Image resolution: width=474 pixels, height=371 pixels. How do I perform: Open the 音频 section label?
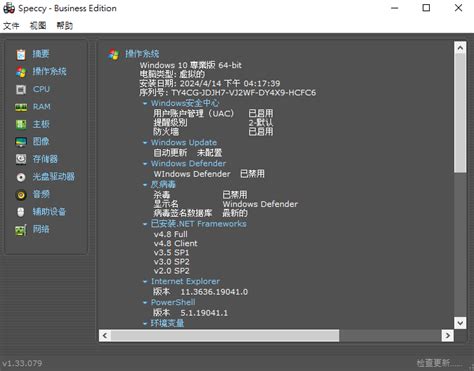click(x=41, y=194)
